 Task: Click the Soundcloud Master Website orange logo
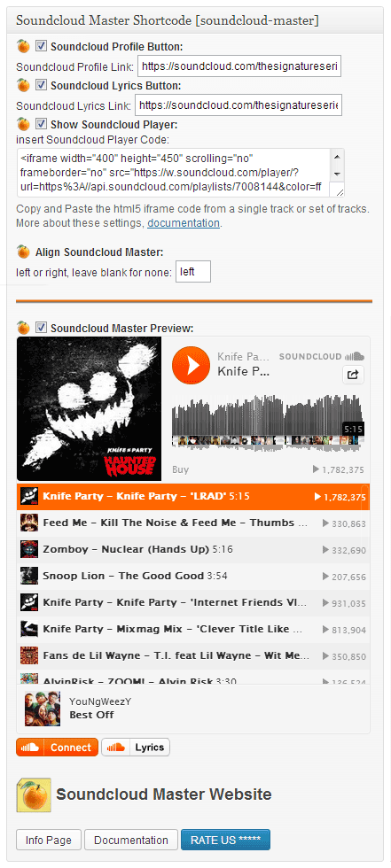coord(33,794)
